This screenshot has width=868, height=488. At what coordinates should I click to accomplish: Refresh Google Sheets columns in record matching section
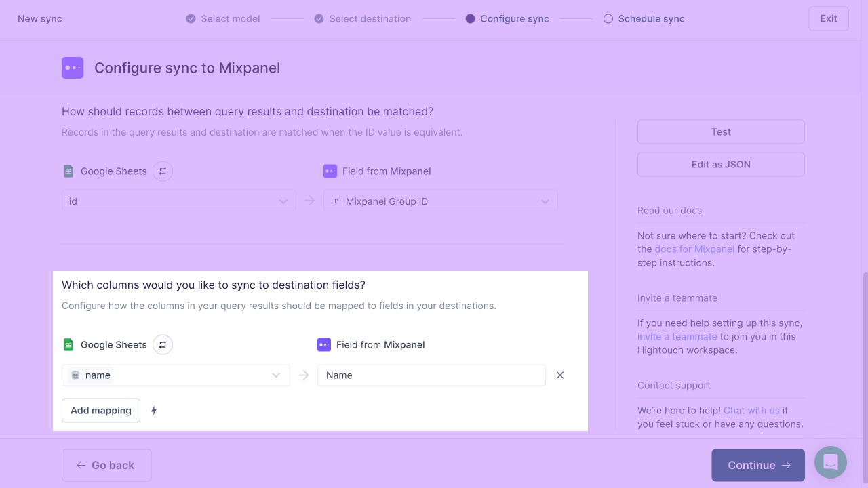pyautogui.click(x=163, y=171)
